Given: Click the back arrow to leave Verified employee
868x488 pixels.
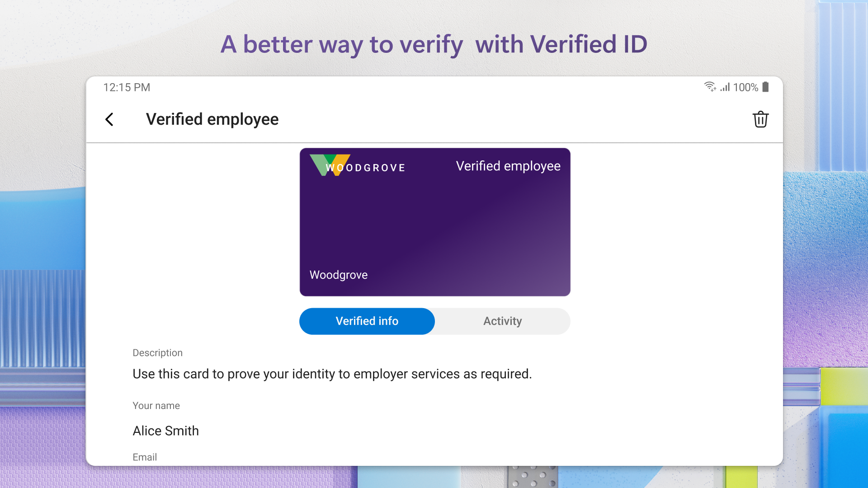Looking at the screenshot, I should [x=109, y=120].
